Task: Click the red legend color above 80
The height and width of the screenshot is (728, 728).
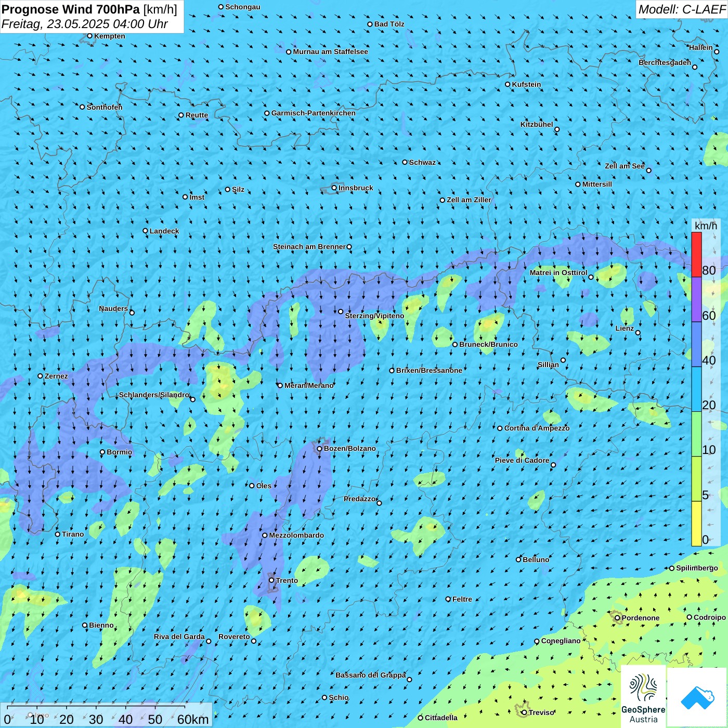Action: click(x=696, y=254)
